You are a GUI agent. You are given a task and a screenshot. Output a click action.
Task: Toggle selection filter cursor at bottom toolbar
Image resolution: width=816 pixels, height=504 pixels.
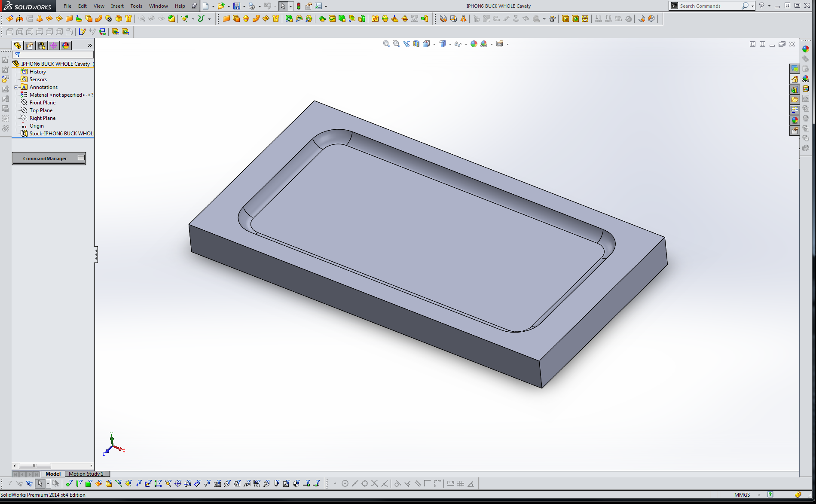coord(40,484)
